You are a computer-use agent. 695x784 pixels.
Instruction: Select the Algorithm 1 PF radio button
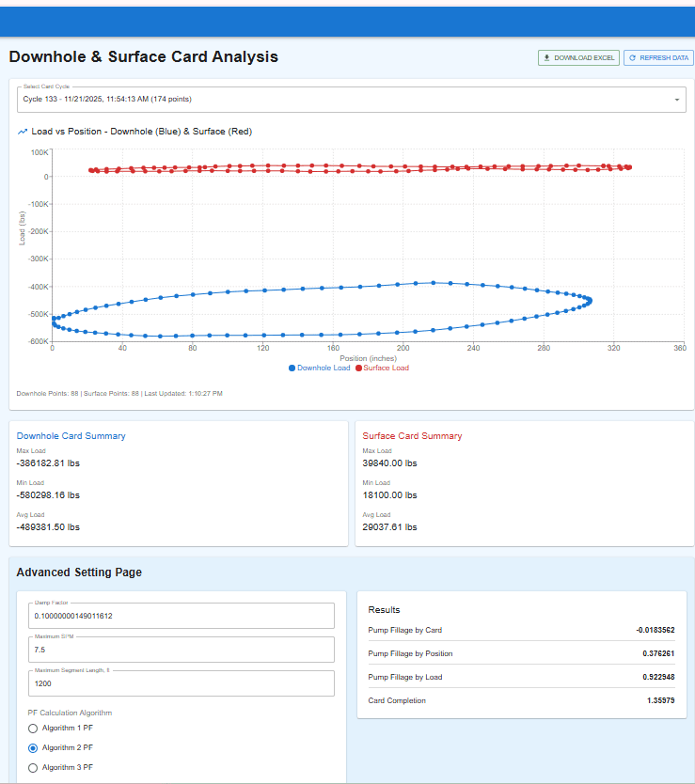[x=34, y=729]
